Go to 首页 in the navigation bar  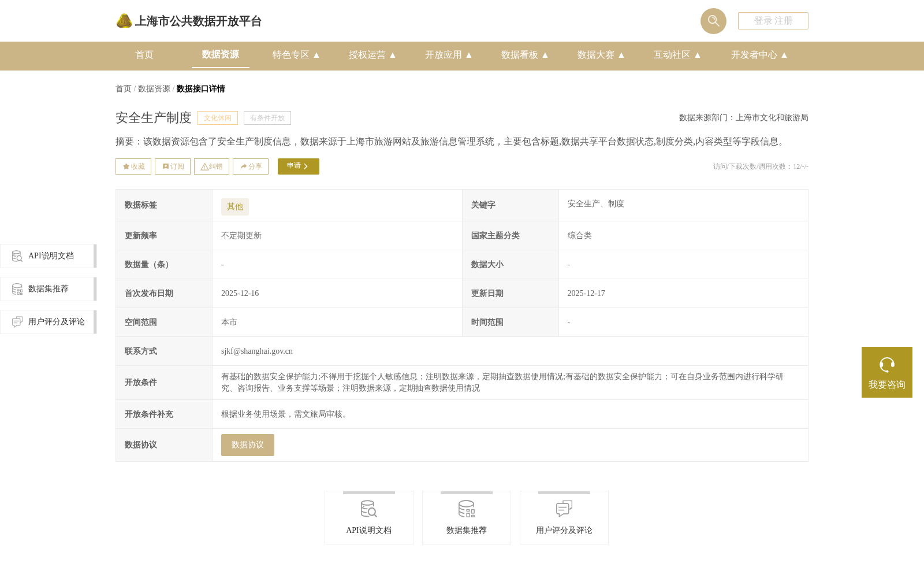coord(144,55)
